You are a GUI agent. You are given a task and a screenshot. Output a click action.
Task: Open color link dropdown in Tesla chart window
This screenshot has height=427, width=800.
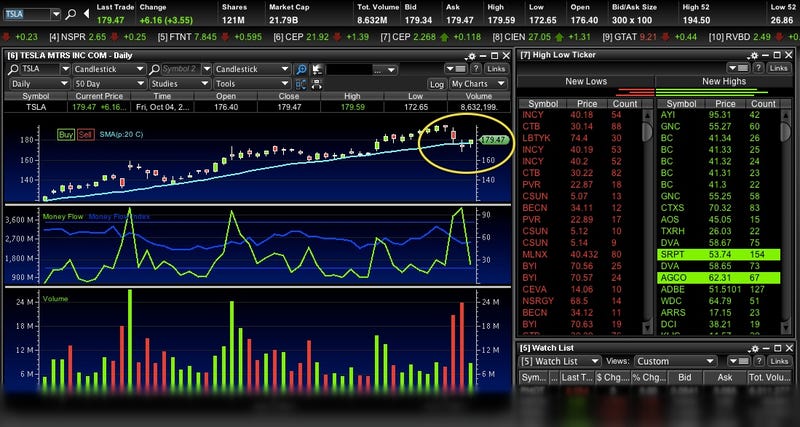tap(456, 69)
